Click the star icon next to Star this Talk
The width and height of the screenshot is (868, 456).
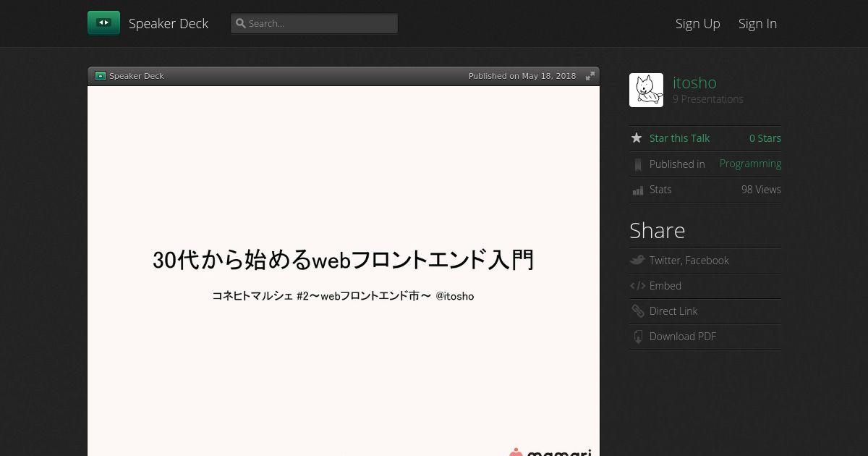click(637, 138)
